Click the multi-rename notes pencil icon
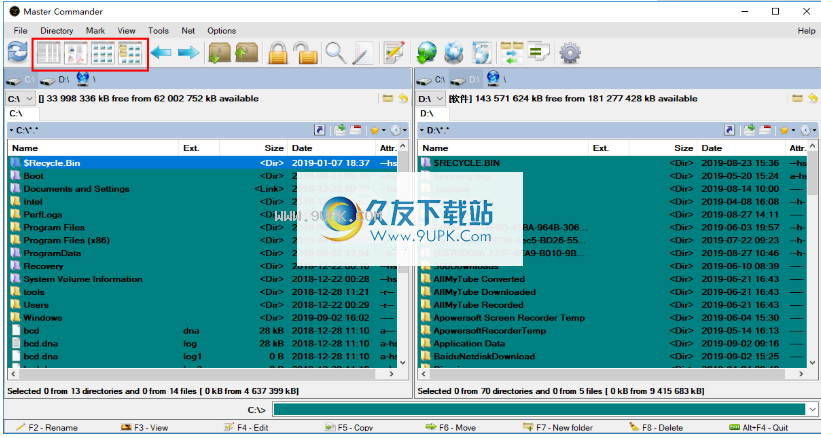Viewport: 821px width, 438px height. (x=394, y=53)
